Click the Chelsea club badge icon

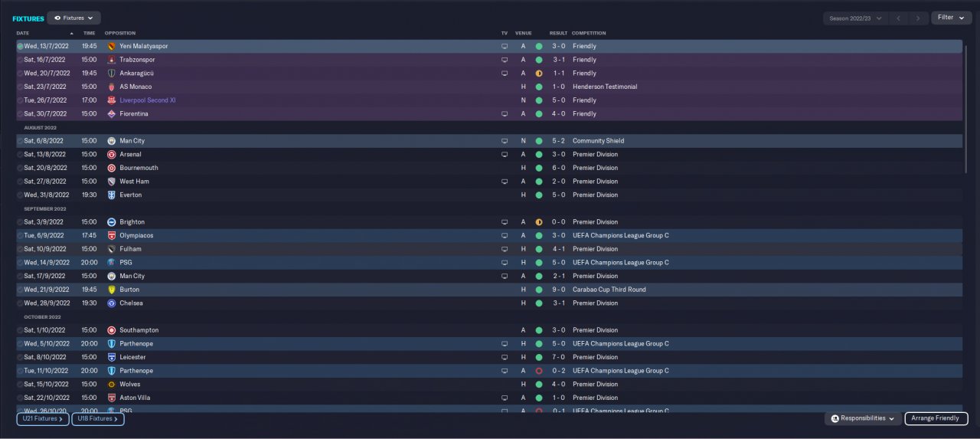(x=112, y=303)
